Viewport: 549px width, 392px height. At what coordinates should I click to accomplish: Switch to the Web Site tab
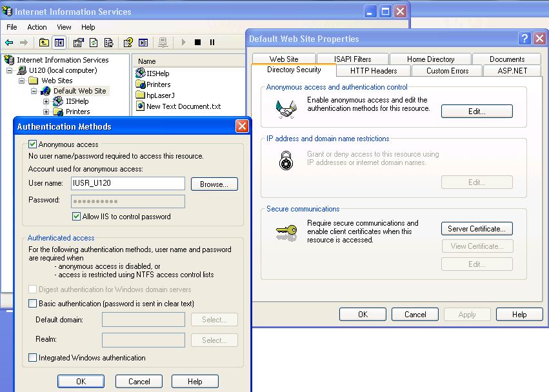tap(284, 59)
